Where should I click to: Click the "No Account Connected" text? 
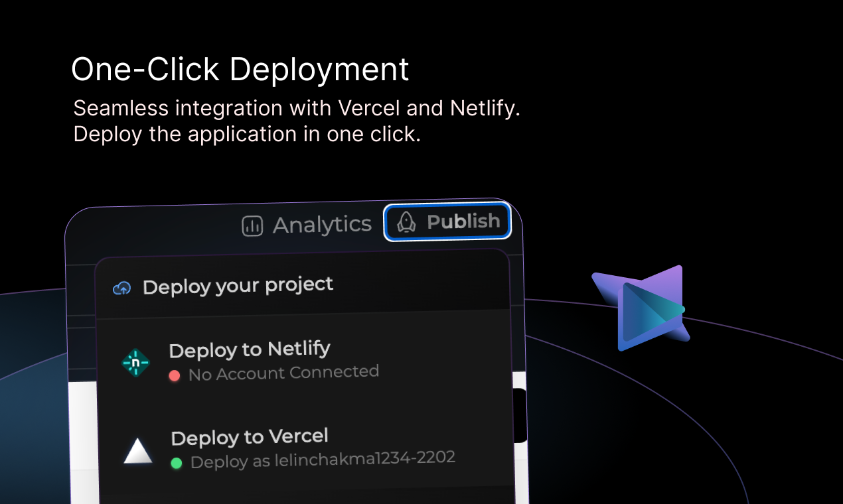(283, 373)
